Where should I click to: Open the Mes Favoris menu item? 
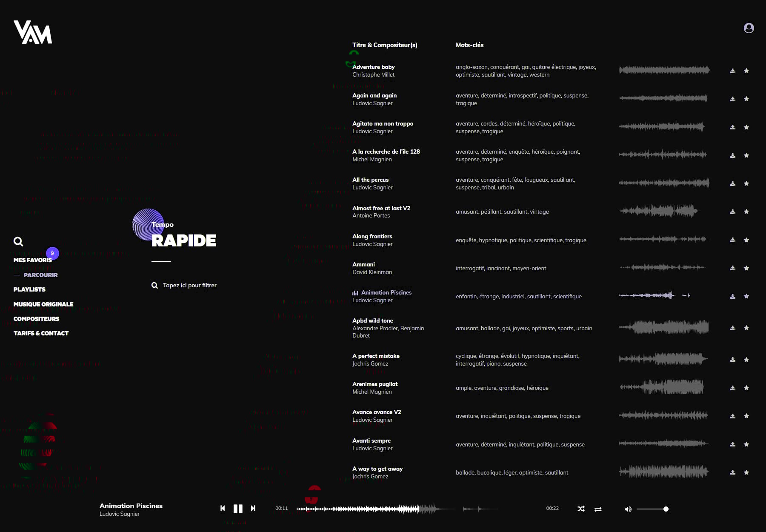[x=32, y=260]
